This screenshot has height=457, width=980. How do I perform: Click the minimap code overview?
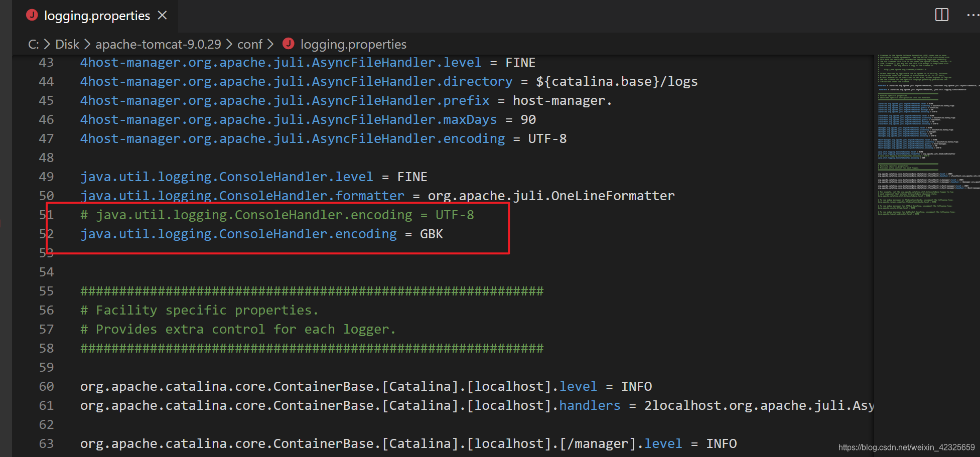(927, 135)
